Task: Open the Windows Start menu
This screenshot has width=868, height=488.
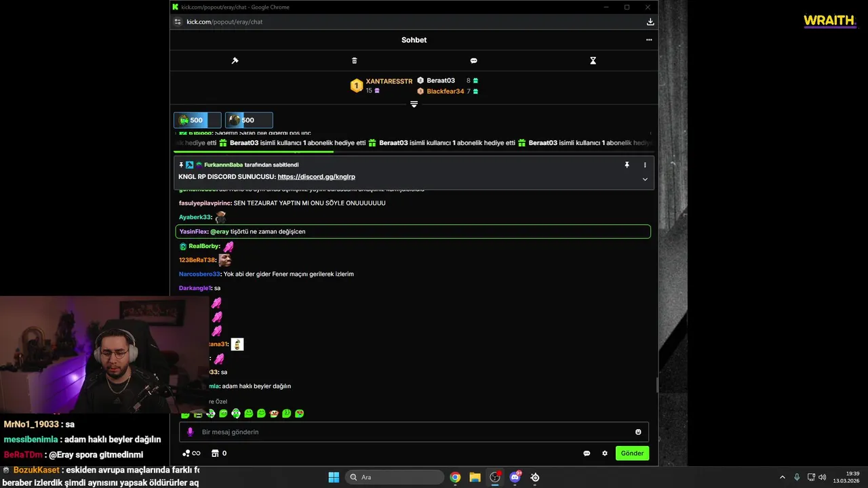Action: [x=334, y=477]
